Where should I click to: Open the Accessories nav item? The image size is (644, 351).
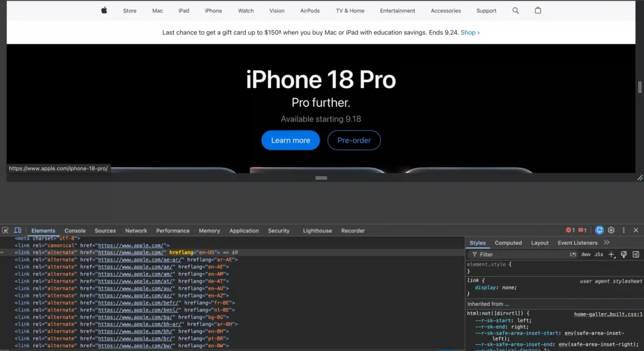point(446,11)
